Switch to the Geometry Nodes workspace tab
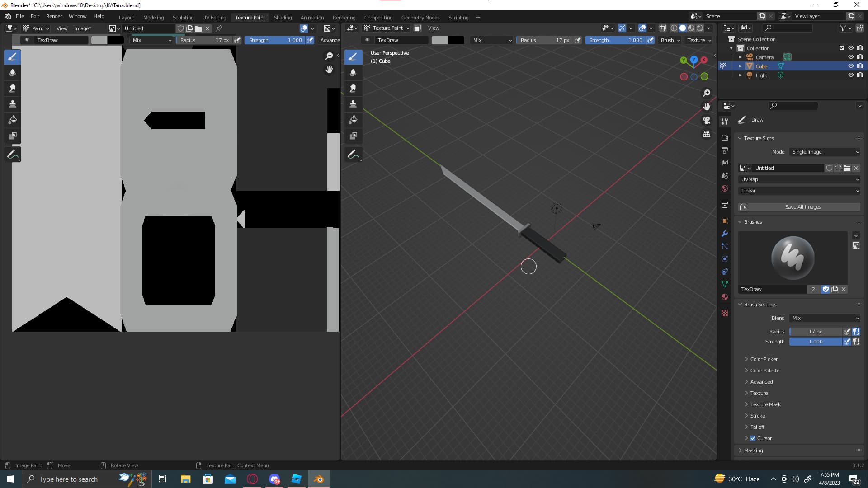This screenshot has width=868, height=488. (420, 18)
